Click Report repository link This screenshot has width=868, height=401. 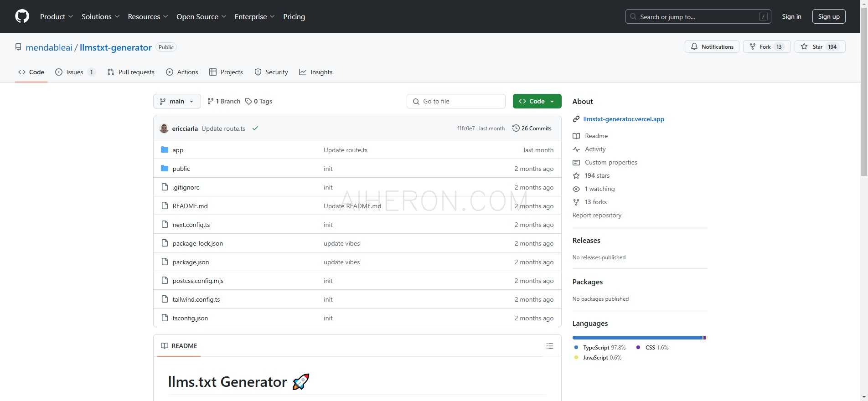coord(597,215)
